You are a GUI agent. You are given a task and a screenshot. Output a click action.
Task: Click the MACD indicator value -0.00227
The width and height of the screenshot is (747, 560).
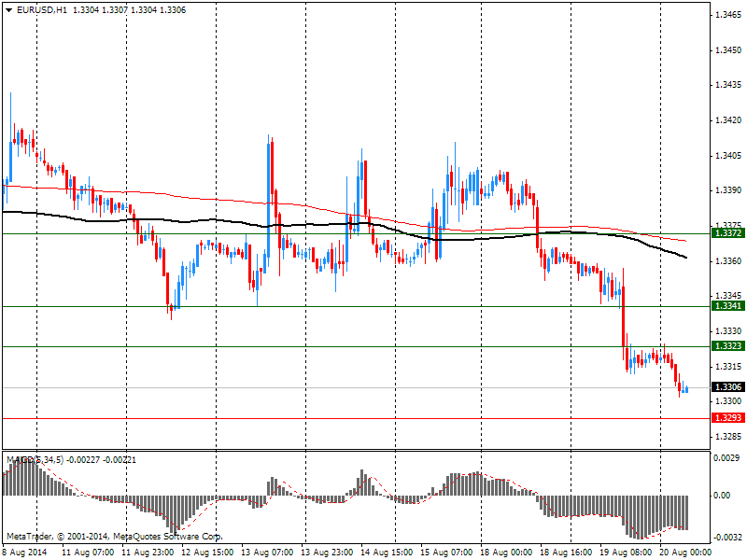[83, 460]
